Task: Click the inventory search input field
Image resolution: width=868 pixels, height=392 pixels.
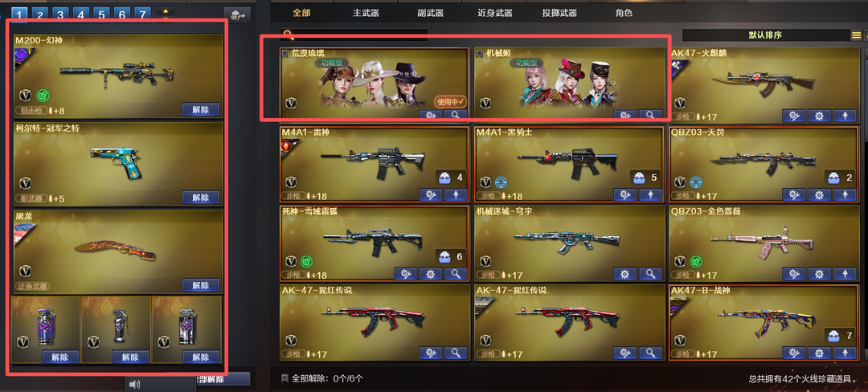Action: coord(354,35)
